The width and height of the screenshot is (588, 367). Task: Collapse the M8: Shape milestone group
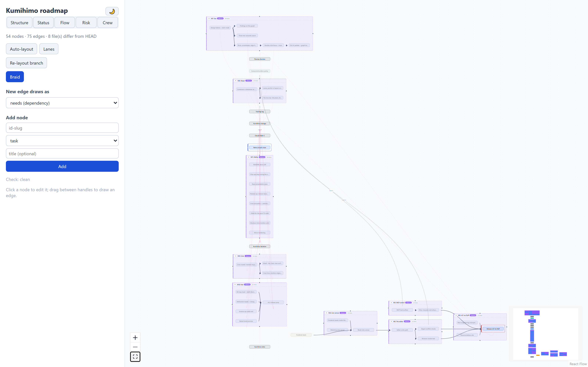coord(235,81)
